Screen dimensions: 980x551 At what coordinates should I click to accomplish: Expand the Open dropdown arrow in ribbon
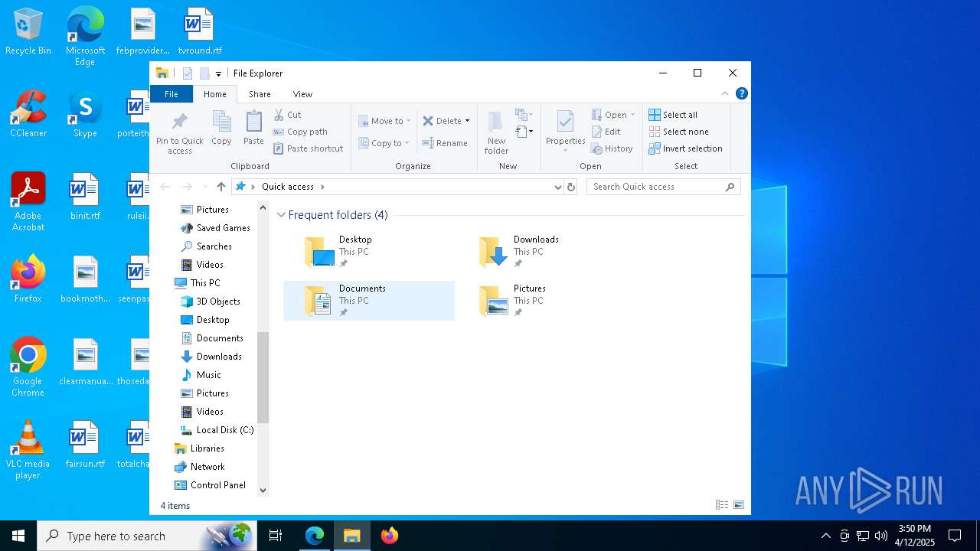[x=633, y=115]
